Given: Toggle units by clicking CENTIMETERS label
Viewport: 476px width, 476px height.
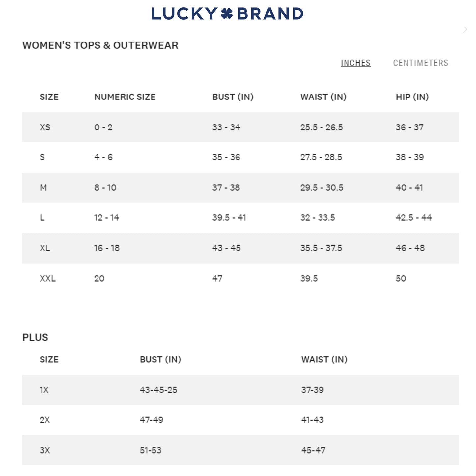Looking at the screenshot, I should (421, 63).
